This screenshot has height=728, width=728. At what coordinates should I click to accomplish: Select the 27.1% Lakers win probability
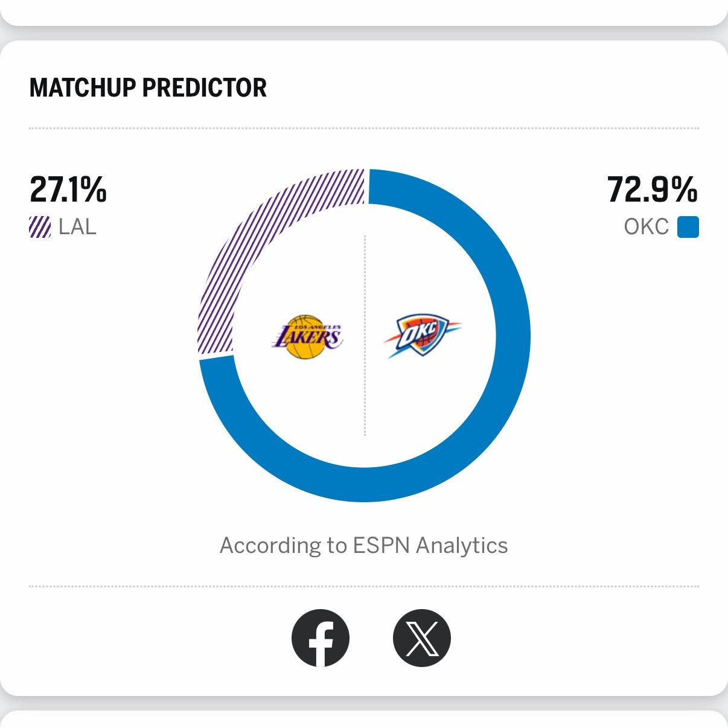(x=68, y=190)
